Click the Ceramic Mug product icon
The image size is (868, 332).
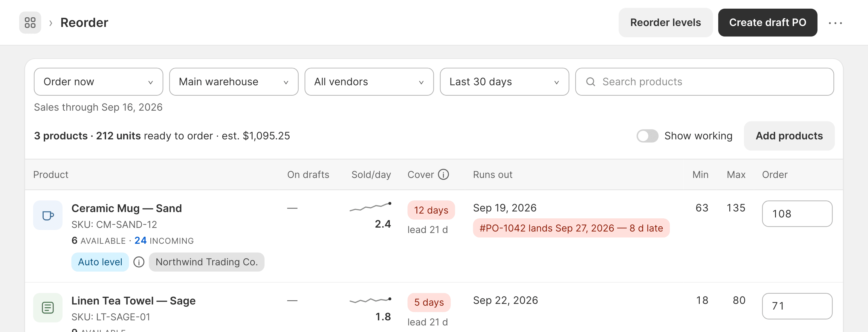pos(48,215)
